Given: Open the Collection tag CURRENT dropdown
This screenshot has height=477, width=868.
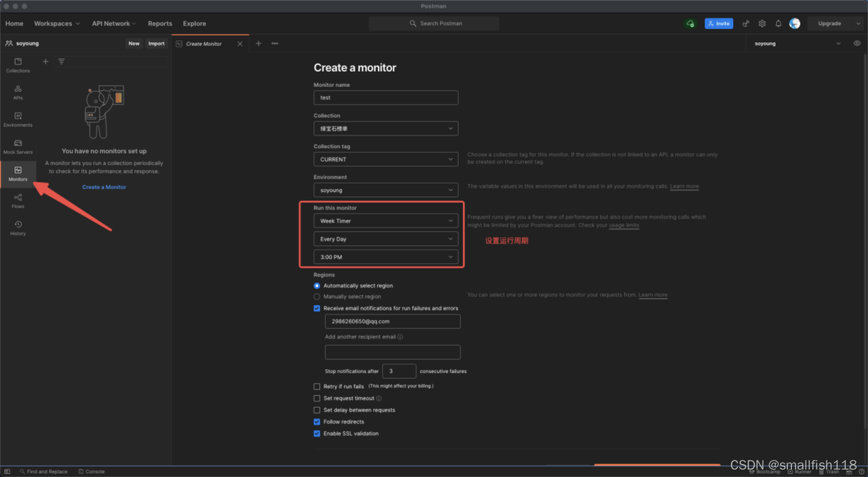Looking at the screenshot, I should point(386,159).
